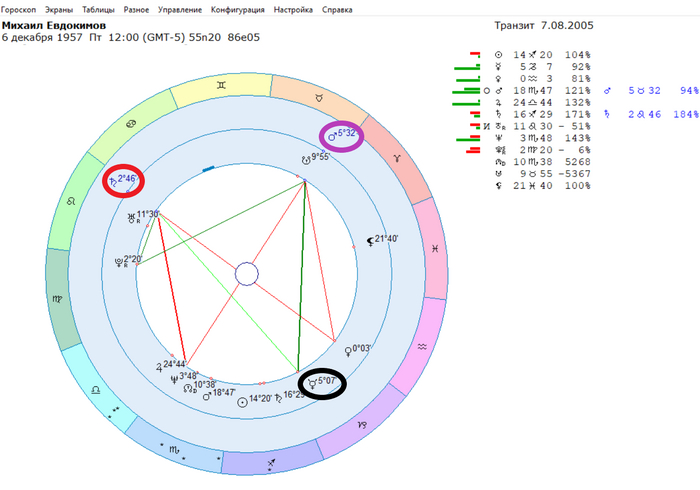Select the Uranus table row with -51%

point(542,126)
